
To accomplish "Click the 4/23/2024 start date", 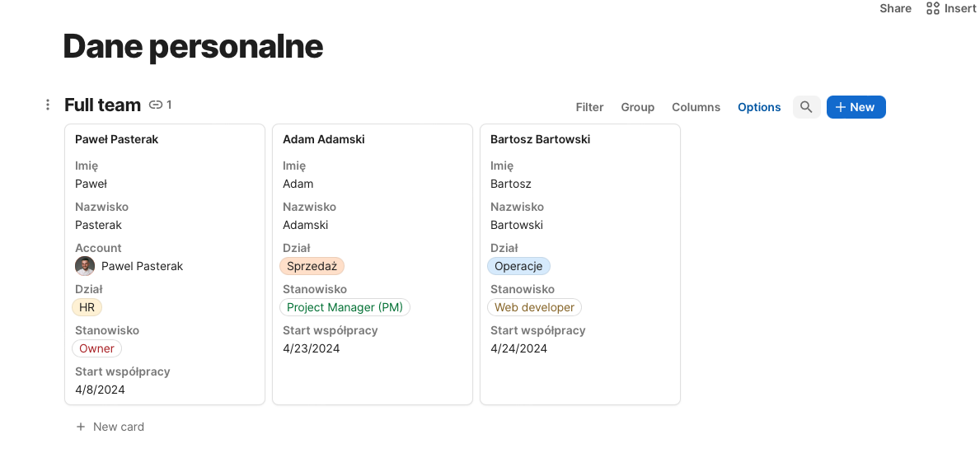I will 311,348.
